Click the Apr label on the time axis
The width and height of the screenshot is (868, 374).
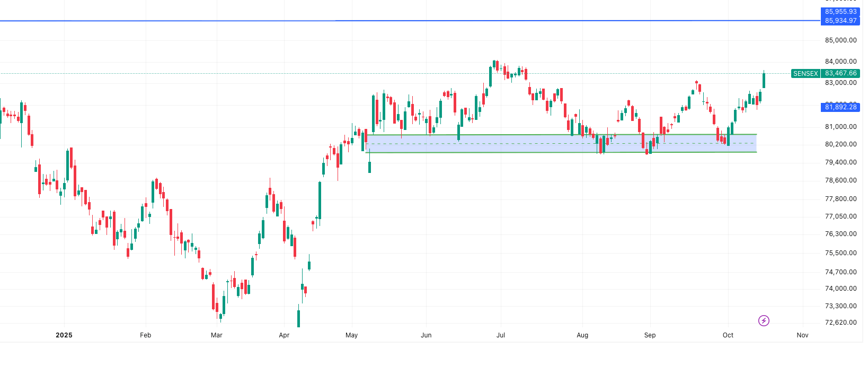(284, 335)
